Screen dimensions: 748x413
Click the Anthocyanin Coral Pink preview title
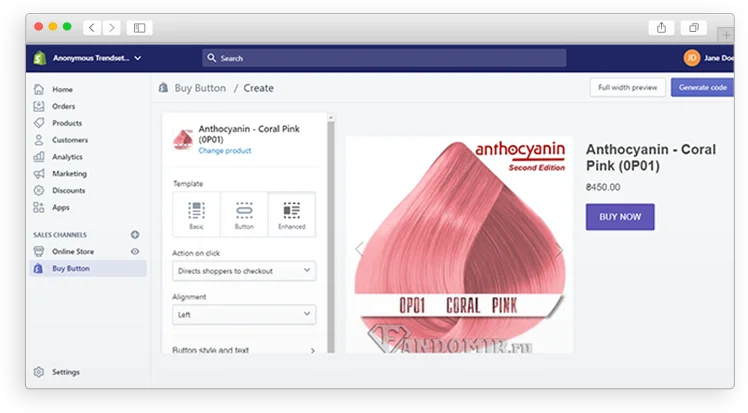pos(651,157)
